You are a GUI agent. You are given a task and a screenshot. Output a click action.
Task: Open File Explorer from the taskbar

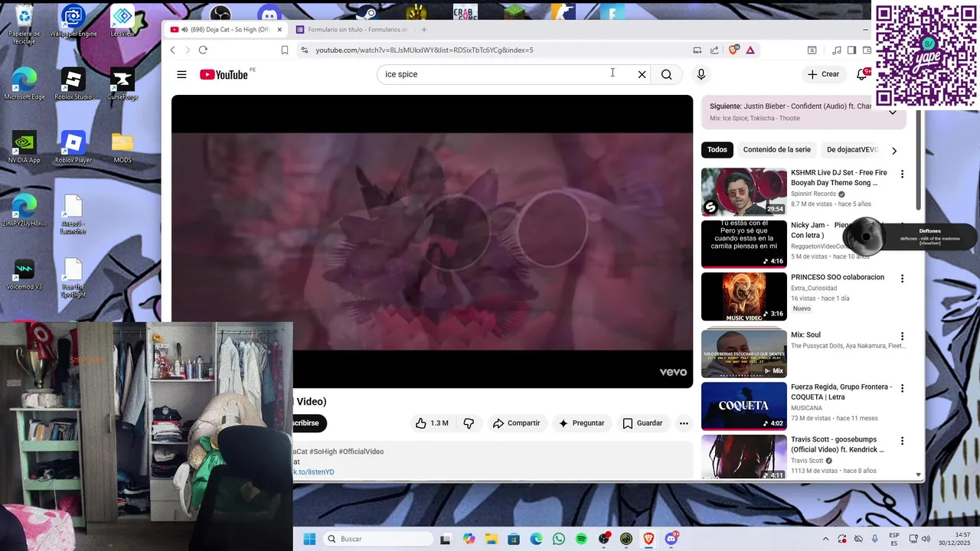[491, 539]
